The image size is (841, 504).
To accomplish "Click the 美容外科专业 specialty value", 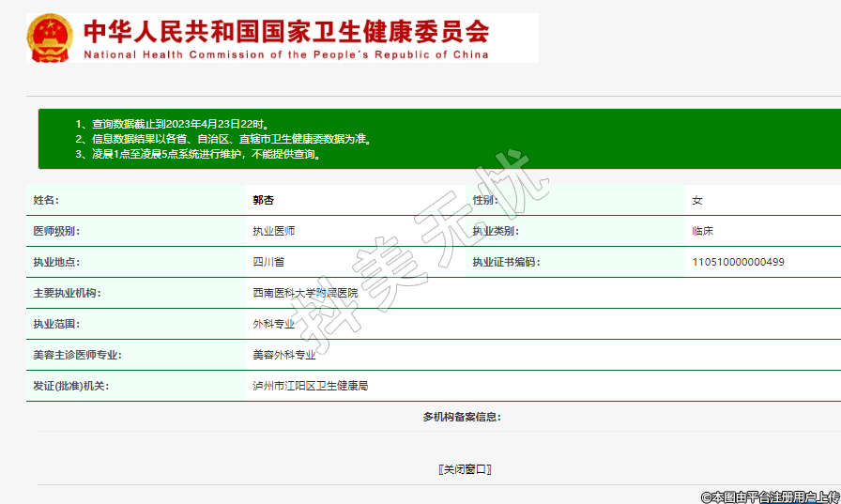I will 283,355.
